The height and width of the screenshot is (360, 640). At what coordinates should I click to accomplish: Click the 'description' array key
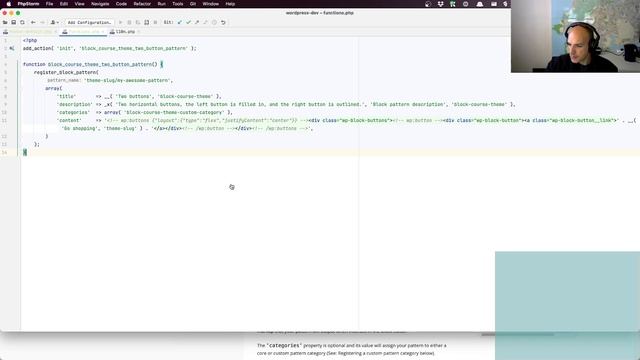[x=75, y=104]
